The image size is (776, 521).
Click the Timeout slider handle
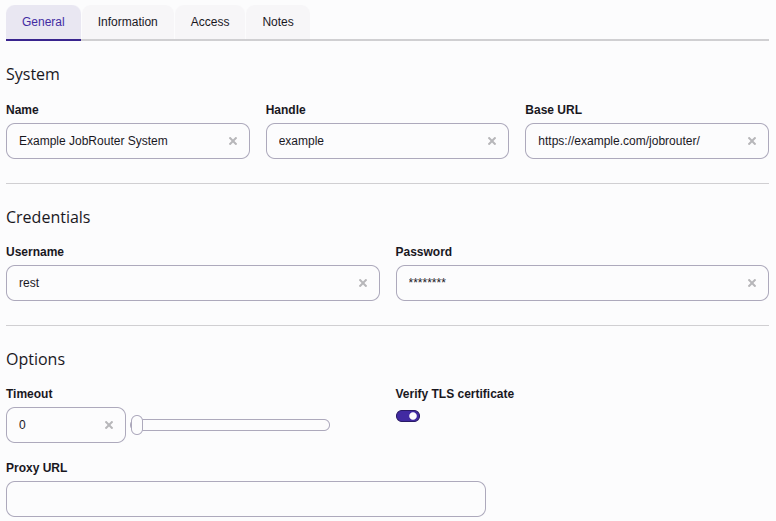coord(137,425)
